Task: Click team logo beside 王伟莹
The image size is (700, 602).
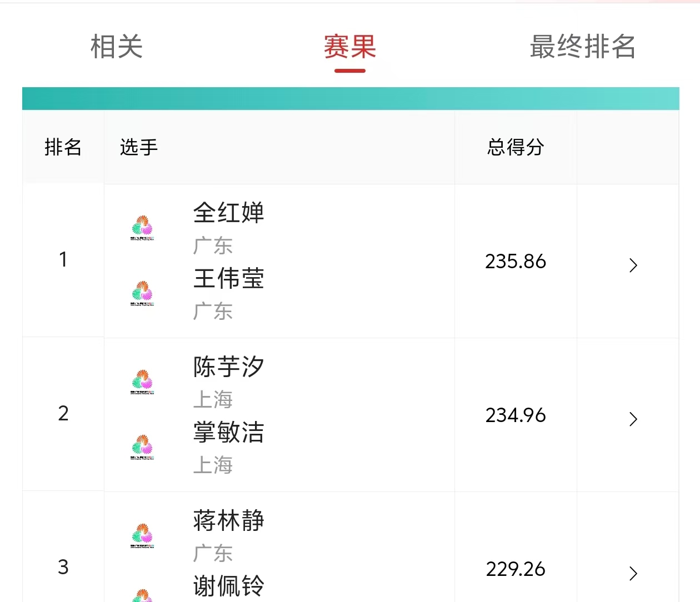Action: [x=143, y=293]
